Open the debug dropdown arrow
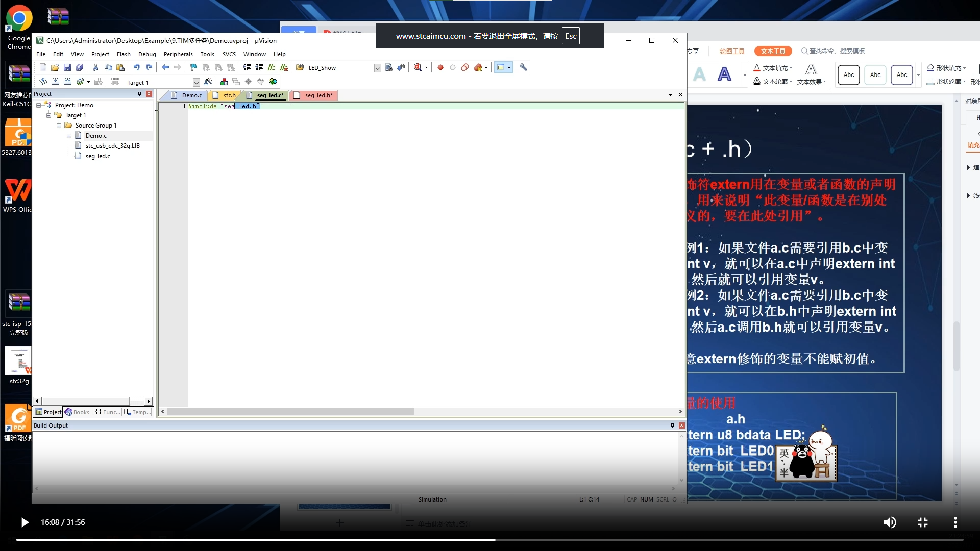The image size is (980, 551). [426, 67]
